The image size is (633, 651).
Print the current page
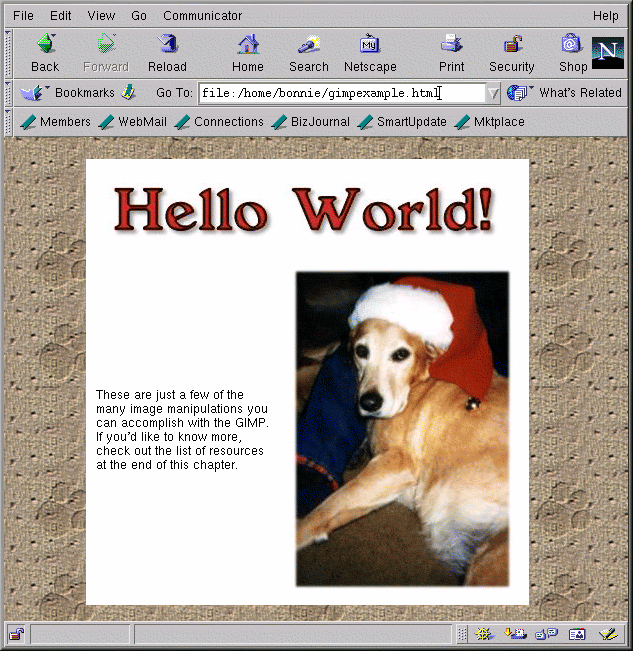(451, 53)
